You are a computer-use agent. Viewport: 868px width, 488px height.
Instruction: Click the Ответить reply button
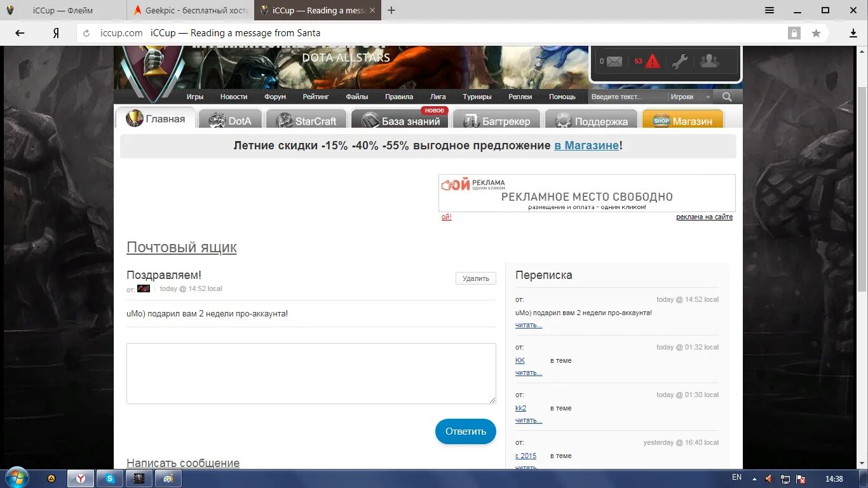[466, 431]
